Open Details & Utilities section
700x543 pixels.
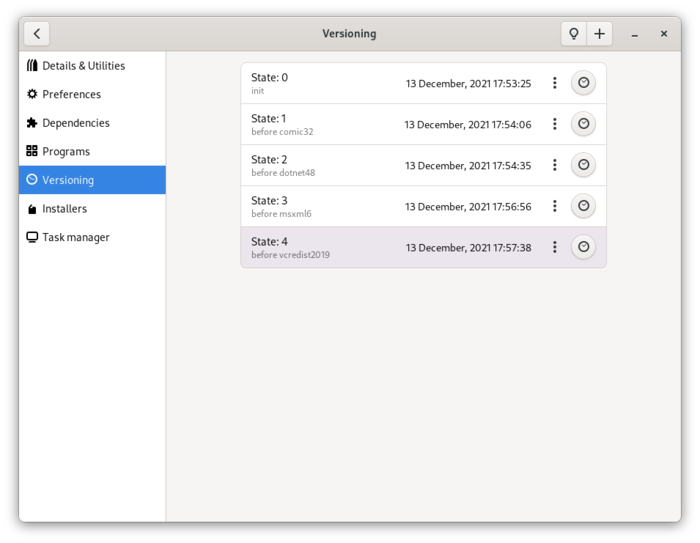pos(83,66)
